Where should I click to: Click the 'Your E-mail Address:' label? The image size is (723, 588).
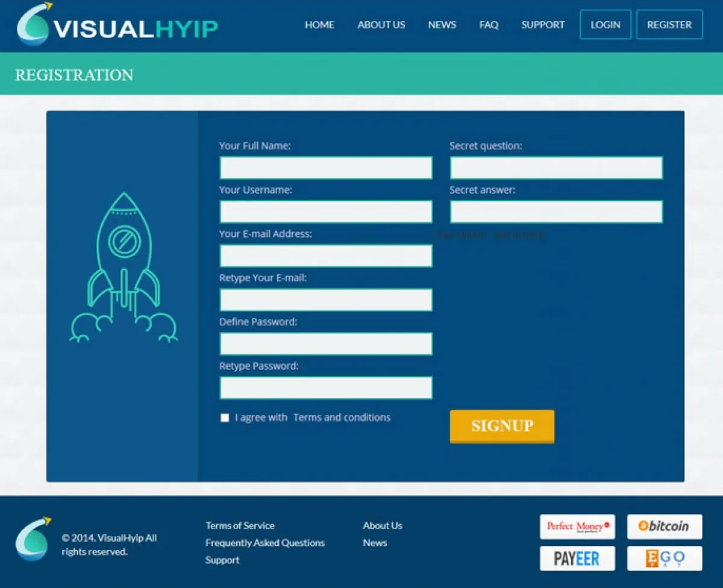click(266, 234)
